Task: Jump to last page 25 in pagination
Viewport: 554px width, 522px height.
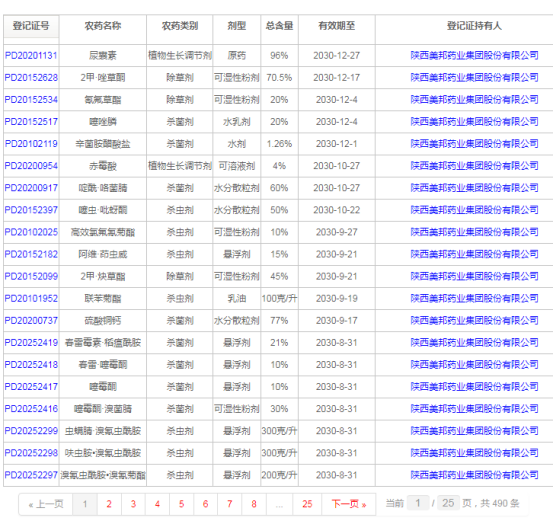Action: coord(307,504)
